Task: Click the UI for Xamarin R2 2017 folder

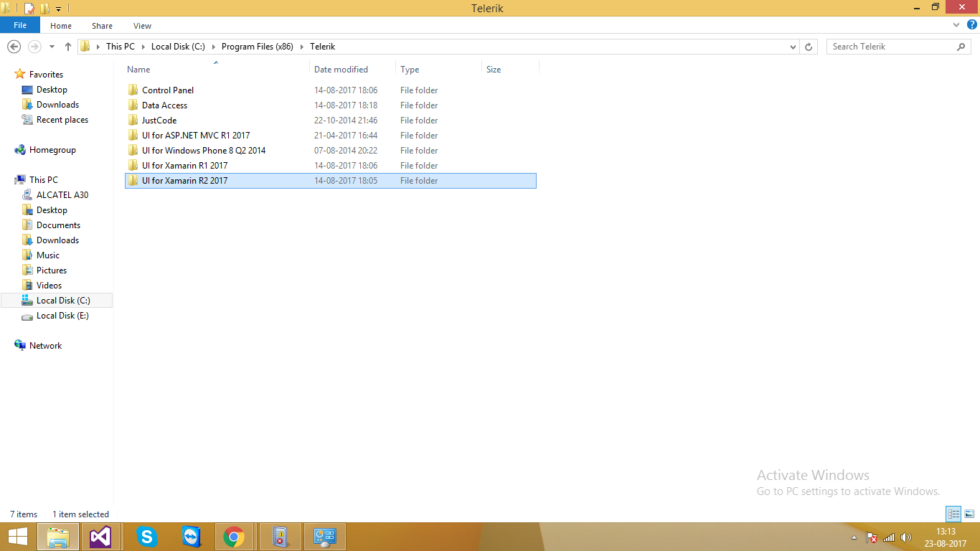Action: [331, 181]
